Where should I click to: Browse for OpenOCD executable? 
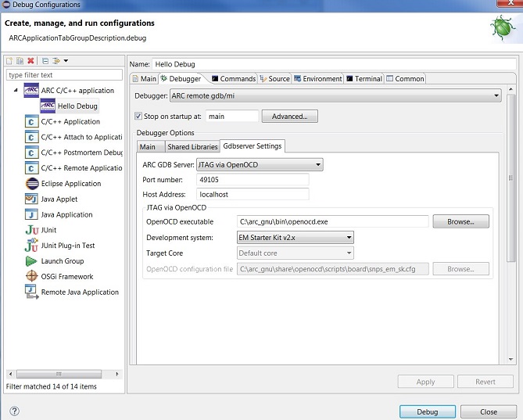tap(460, 221)
